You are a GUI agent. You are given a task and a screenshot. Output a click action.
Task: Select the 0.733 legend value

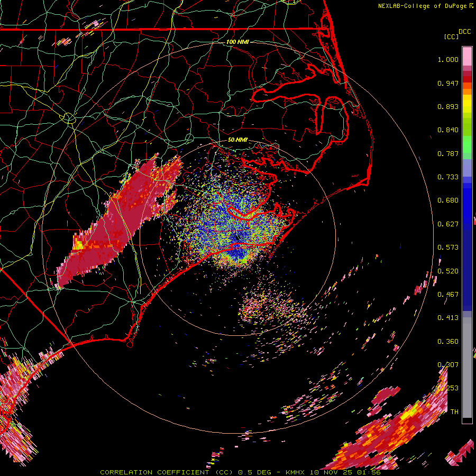pyautogui.click(x=448, y=177)
